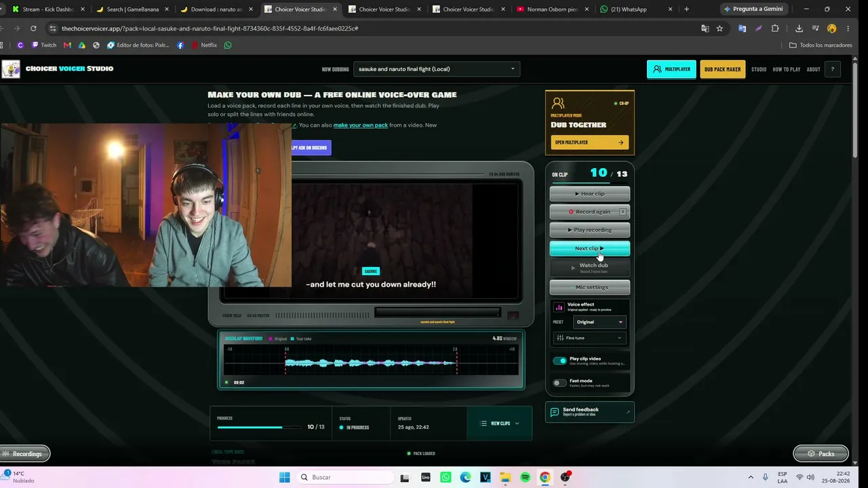Follow the 'make your own pack' link
868x488 pixels.
[361, 125]
